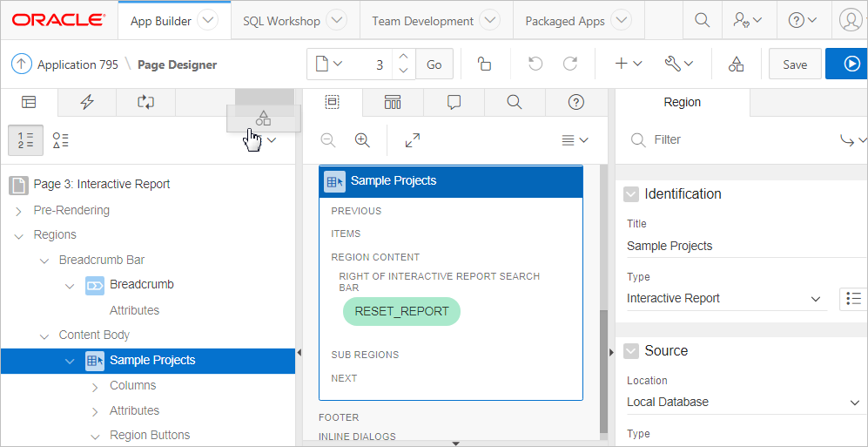Collapse the Identification section
This screenshot has width=868, height=447.
click(631, 194)
